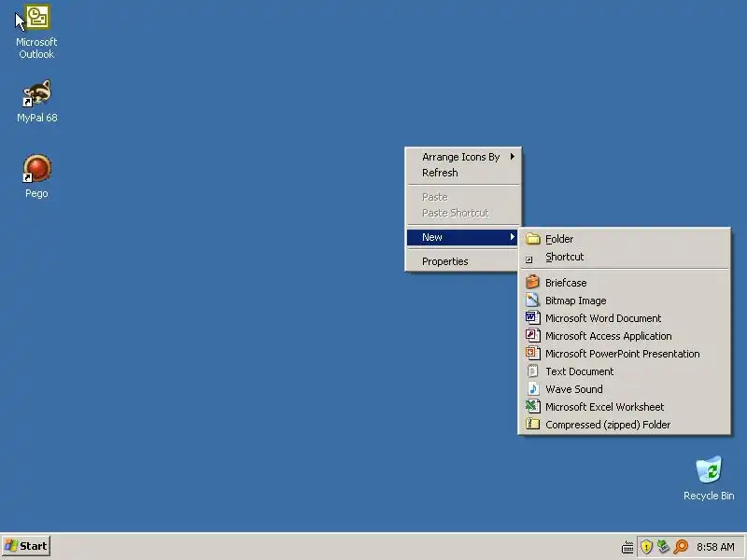
Task: Create a new Microsoft Word Document
Action: tap(625, 318)
